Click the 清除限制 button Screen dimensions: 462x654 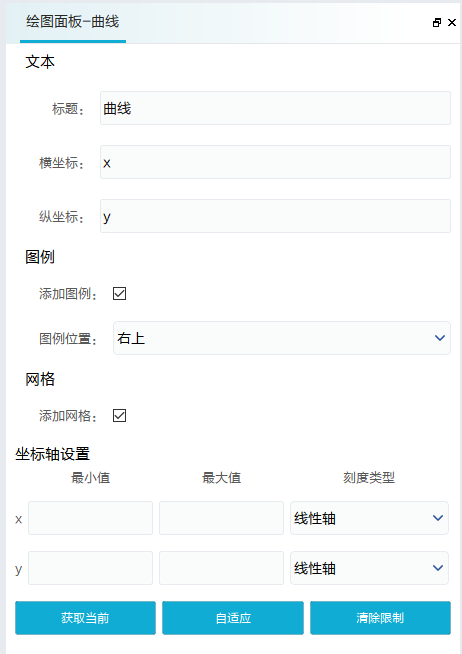tap(380, 618)
